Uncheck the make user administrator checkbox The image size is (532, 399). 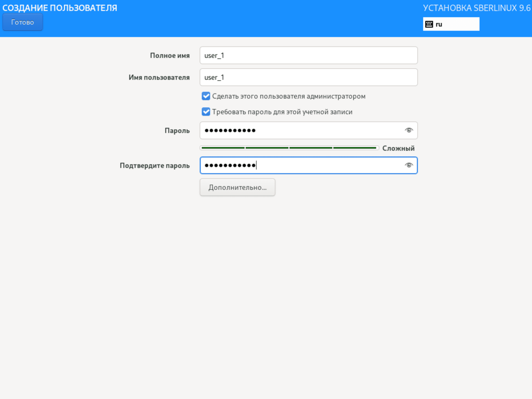206,96
